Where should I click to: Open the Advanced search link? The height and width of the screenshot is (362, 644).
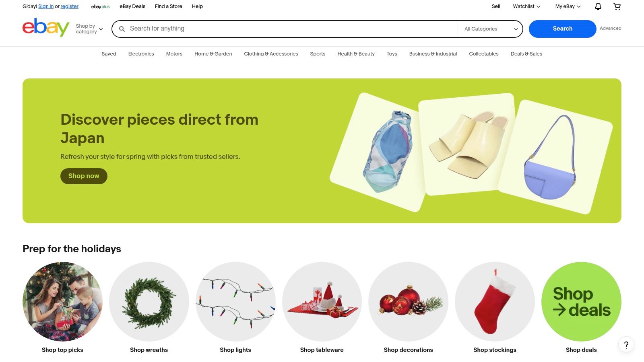click(610, 29)
